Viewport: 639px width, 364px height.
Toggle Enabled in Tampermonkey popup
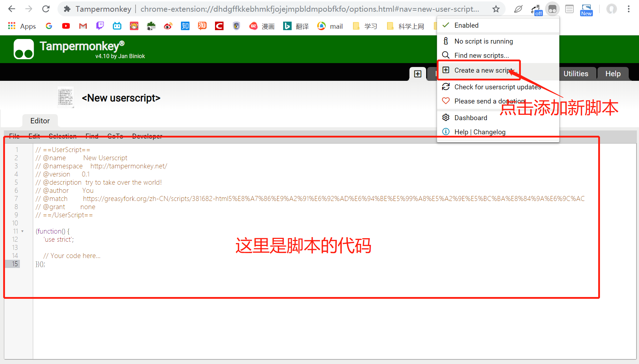click(x=498, y=25)
